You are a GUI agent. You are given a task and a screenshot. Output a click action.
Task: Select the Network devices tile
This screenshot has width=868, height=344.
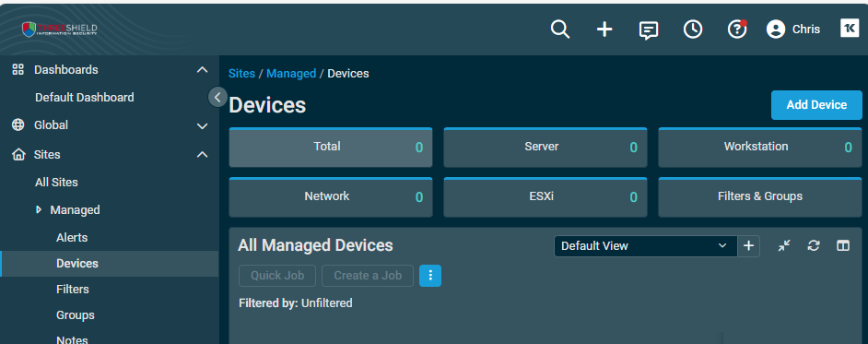tap(331, 196)
